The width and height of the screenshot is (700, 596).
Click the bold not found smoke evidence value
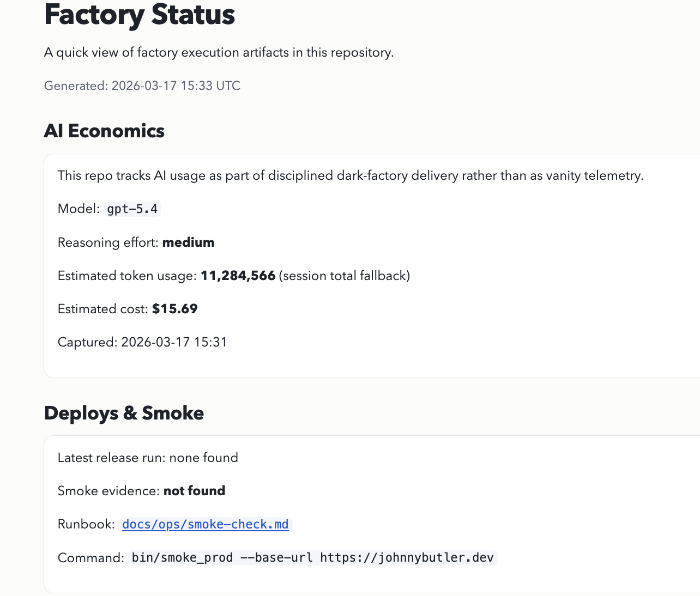(x=194, y=491)
